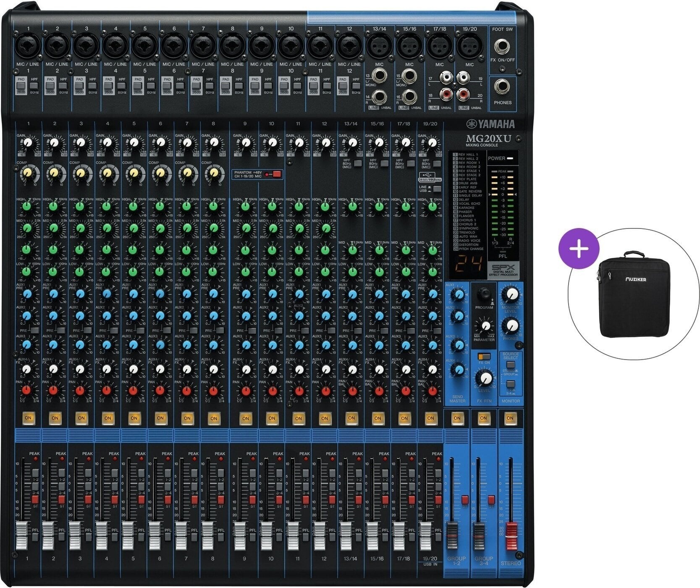Click the Group 3-4 fader
This screenshot has height=588, width=700.
point(479,536)
